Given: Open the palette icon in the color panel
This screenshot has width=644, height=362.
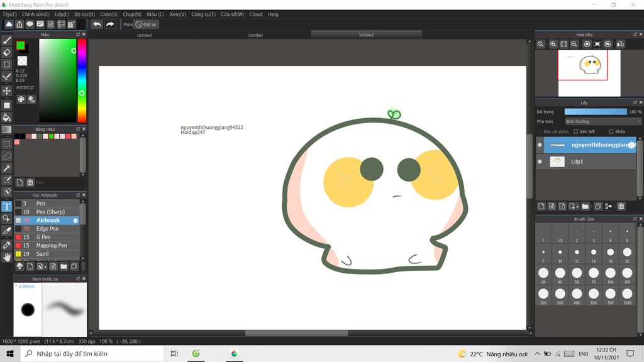Looking at the screenshot, I should pos(21,99).
